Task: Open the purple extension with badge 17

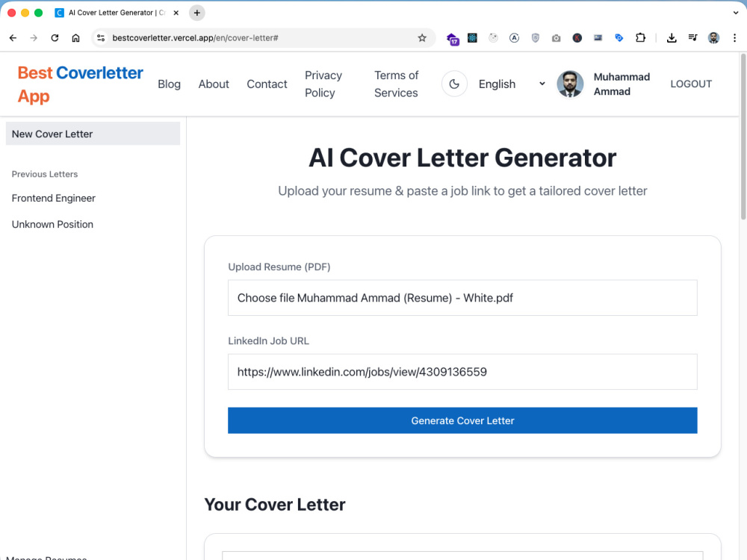Action: pyautogui.click(x=452, y=39)
